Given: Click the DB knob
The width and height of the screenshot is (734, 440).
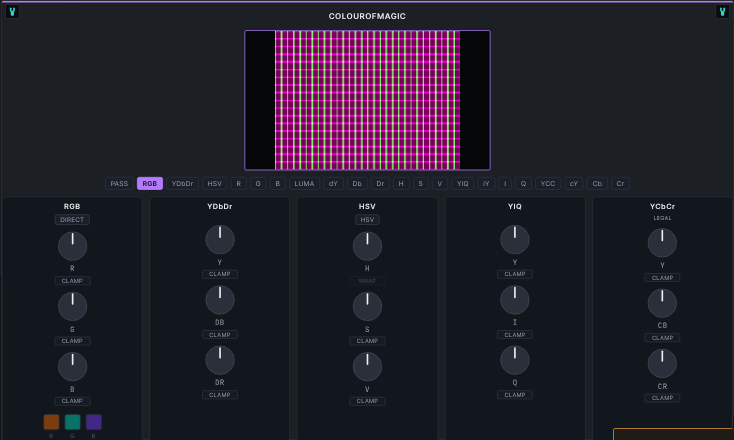Looking at the screenshot, I should (x=220, y=300).
